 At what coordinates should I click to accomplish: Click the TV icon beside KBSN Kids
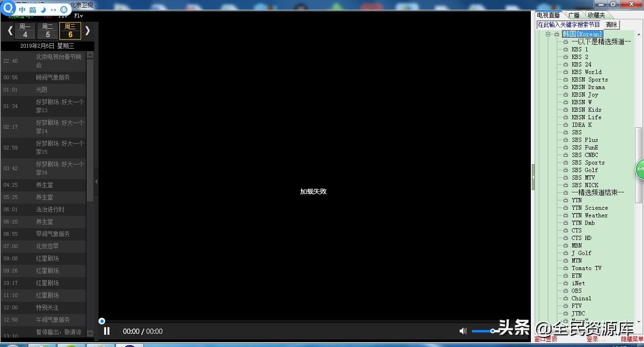point(566,110)
